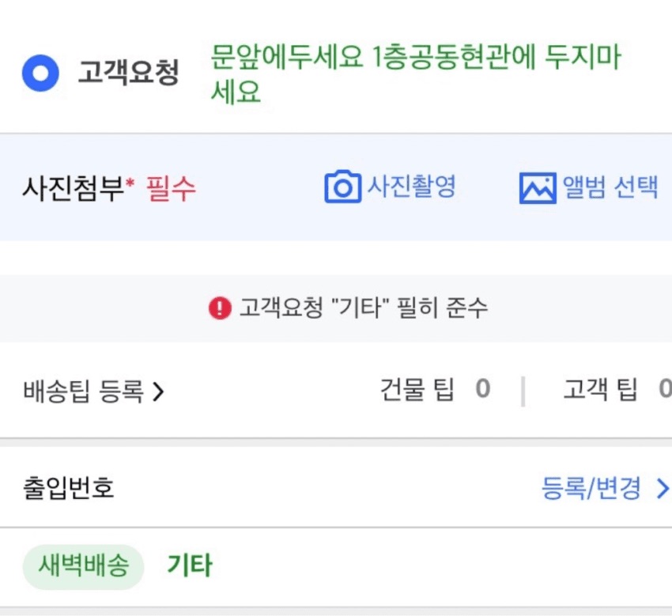672x616 pixels.
Task: Tap the 건물 팁 amount
Action: 482,390
